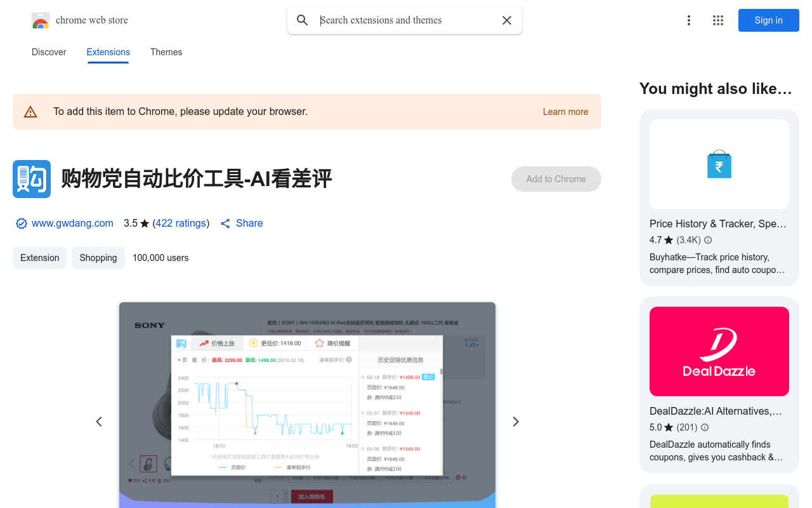Click the disabled Add to Chrome button

coord(556,179)
